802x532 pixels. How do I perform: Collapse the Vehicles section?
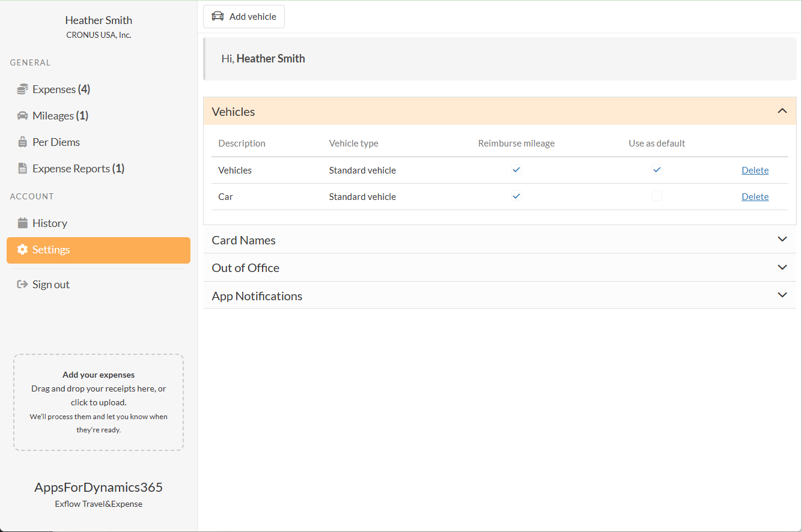click(782, 111)
